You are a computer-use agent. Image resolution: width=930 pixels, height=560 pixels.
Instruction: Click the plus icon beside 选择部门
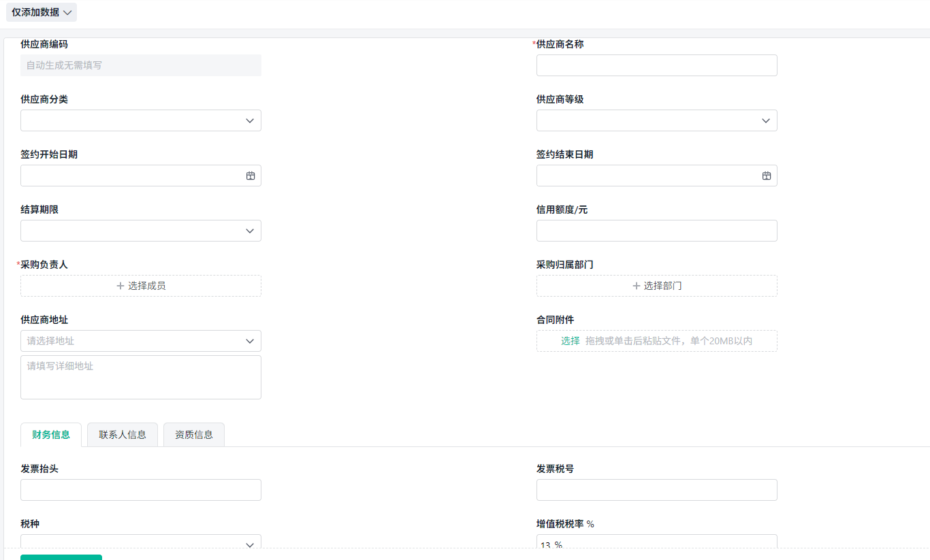coord(637,286)
